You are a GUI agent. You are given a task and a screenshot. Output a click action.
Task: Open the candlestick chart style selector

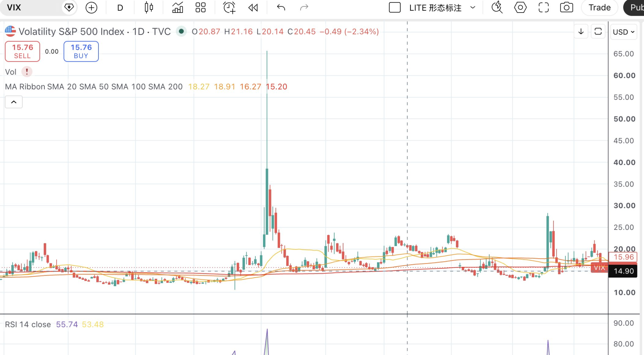(x=149, y=8)
